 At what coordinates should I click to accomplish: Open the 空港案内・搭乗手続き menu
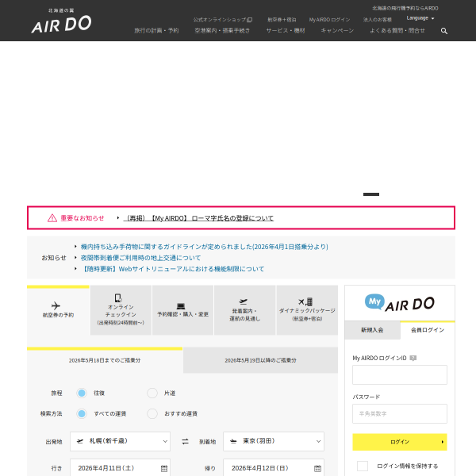tap(222, 31)
